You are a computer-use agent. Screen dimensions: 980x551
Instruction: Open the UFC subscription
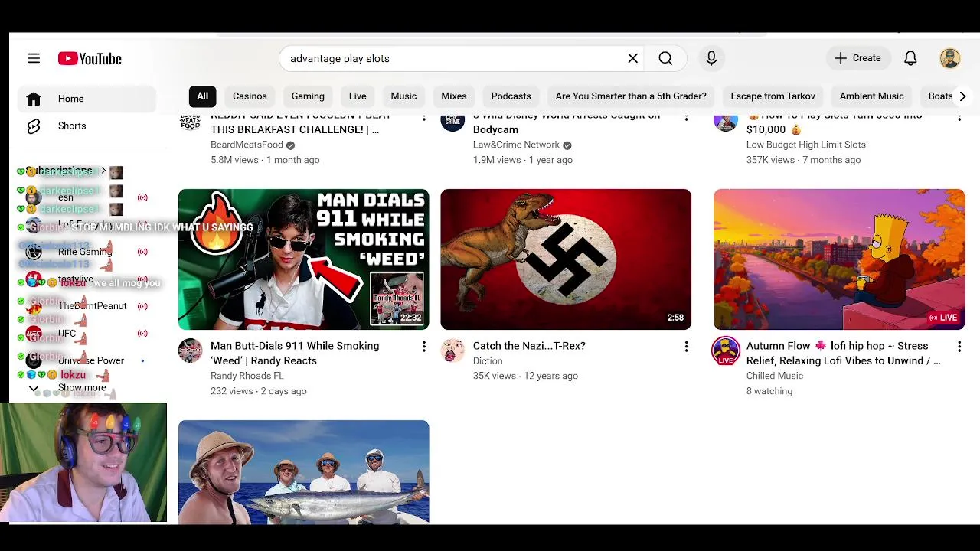[x=87, y=333]
